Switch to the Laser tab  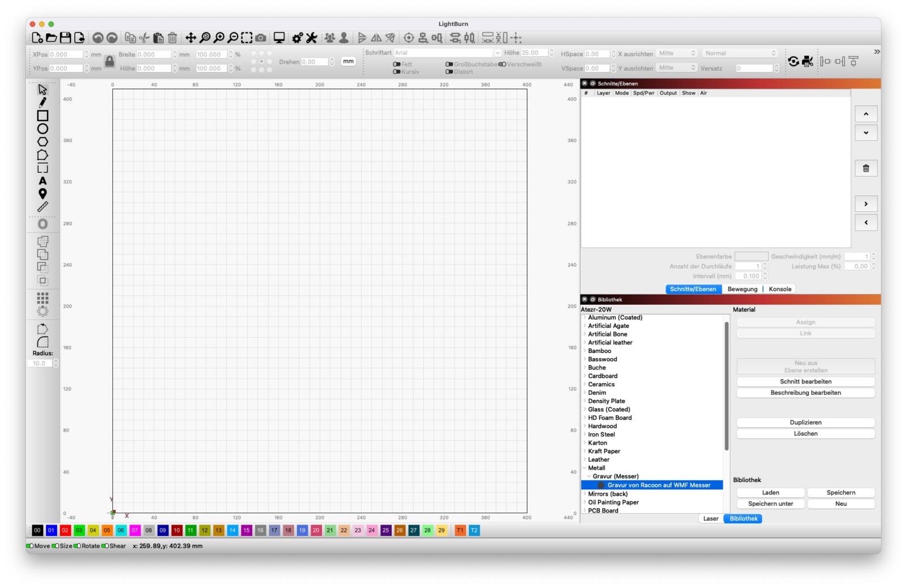tap(710, 518)
